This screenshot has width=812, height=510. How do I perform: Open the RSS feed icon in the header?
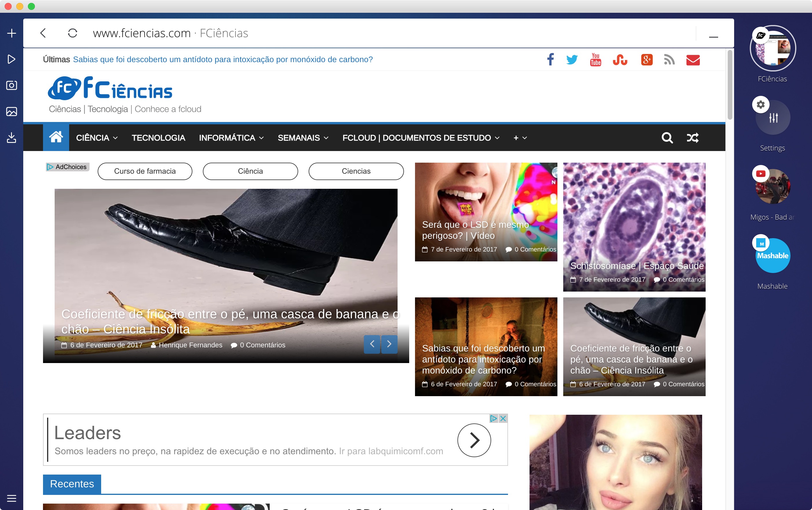[x=669, y=60]
